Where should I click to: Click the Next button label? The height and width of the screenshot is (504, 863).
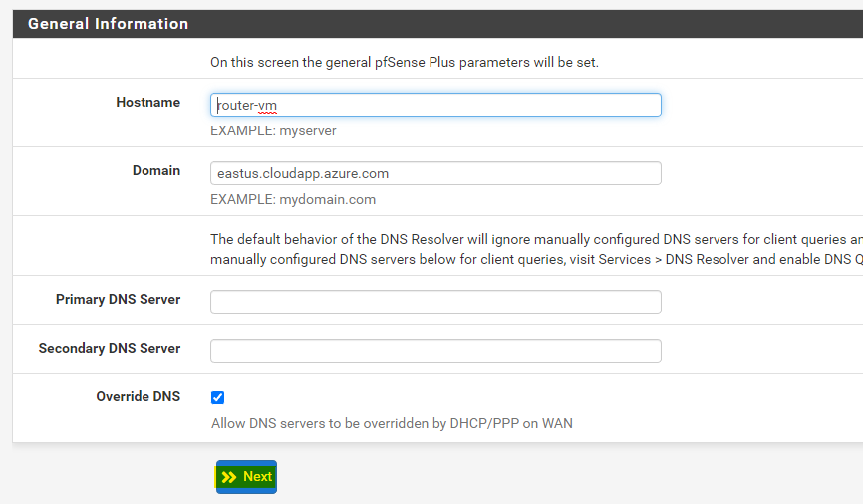pos(257,477)
